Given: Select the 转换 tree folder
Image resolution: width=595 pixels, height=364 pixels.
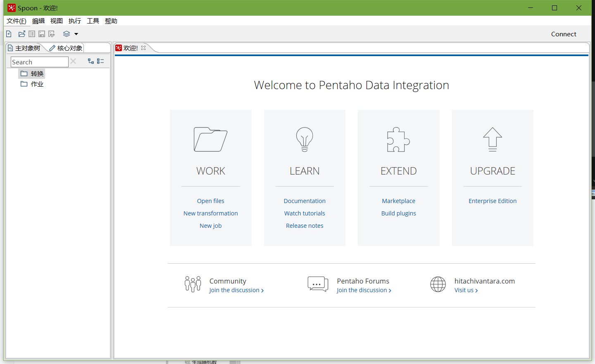Looking at the screenshot, I should (x=32, y=74).
